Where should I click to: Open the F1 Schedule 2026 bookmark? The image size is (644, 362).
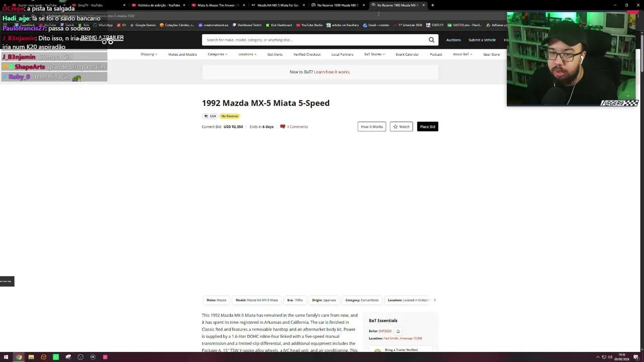click(408, 25)
